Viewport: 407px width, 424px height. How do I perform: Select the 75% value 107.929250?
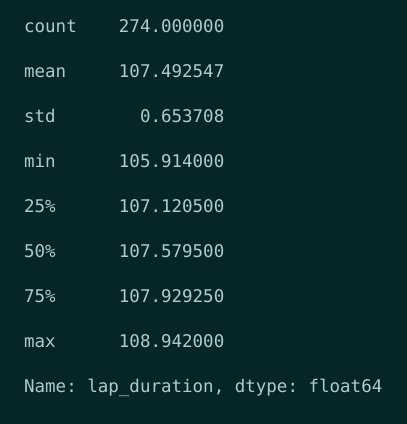coord(171,296)
